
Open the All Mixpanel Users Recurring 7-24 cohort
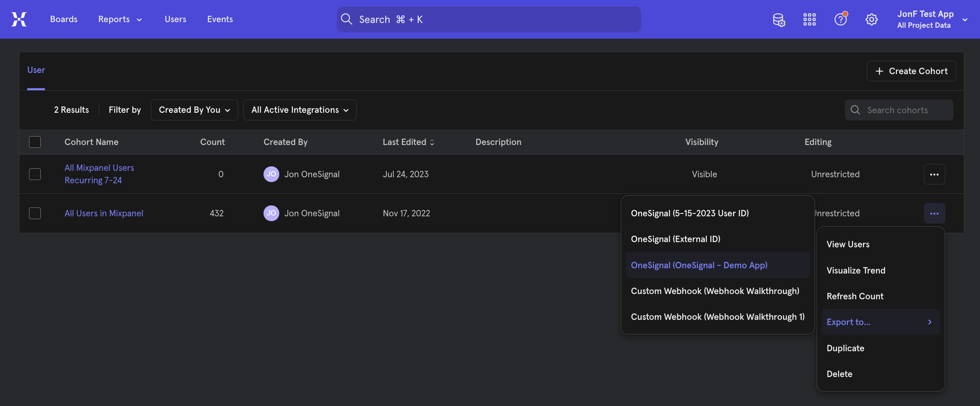99,174
